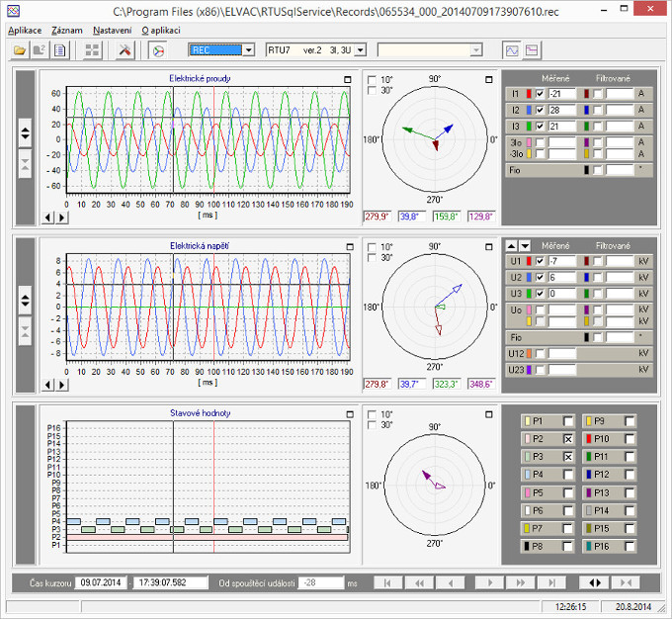Maximize the voltages phasor diagram

pyautogui.click(x=489, y=247)
